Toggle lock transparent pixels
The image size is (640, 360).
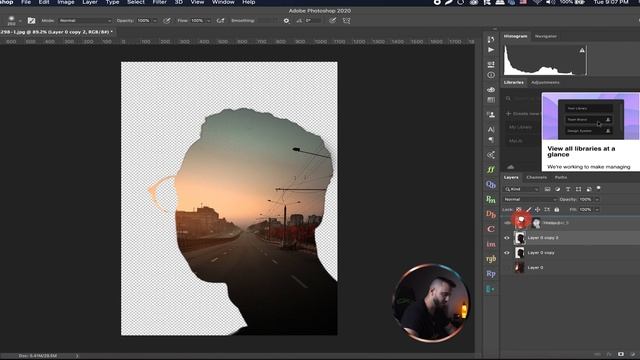(x=519, y=209)
